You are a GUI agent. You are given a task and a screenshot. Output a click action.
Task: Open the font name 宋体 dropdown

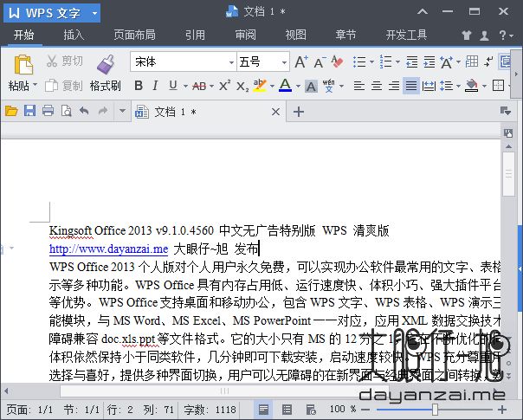231,62
